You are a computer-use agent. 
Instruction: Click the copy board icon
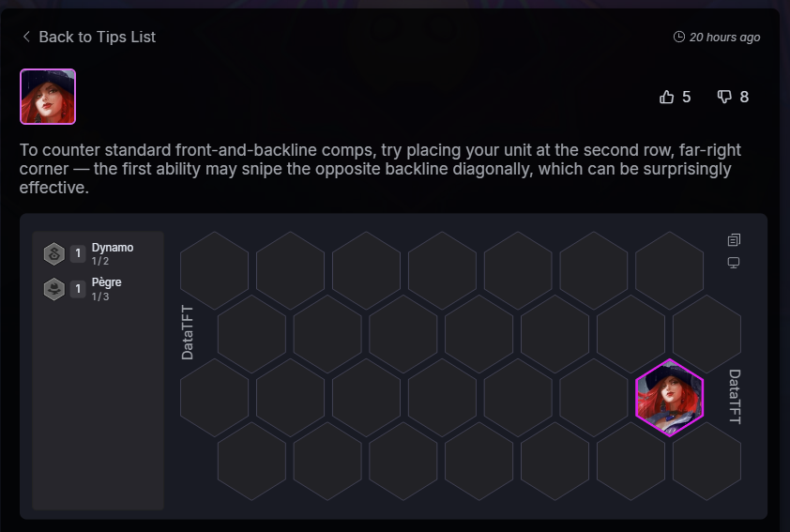pyautogui.click(x=734, y=240)
